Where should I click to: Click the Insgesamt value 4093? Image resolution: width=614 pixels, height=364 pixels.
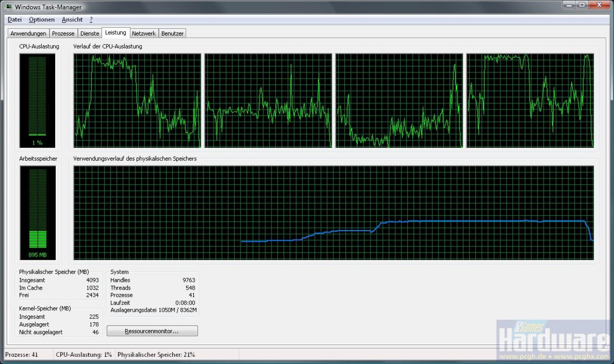pyautogui.click(x=93, y=280)
